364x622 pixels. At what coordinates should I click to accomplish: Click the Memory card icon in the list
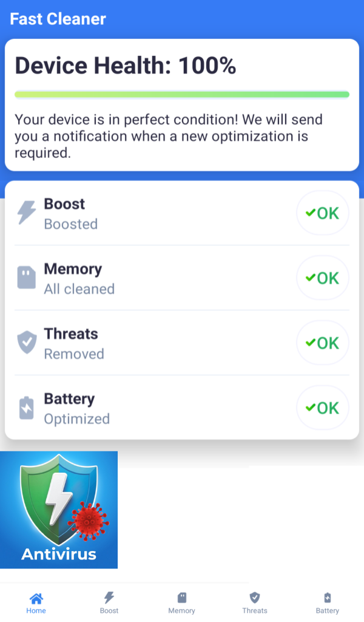tap(26, 278)
